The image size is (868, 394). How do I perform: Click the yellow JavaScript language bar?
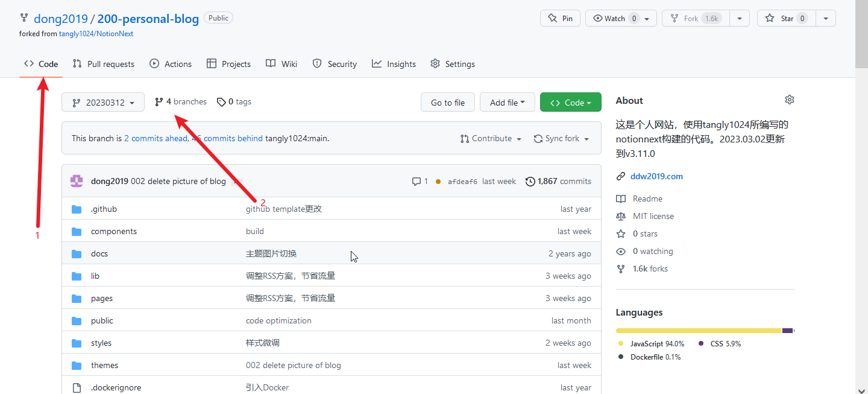(698, 331)
